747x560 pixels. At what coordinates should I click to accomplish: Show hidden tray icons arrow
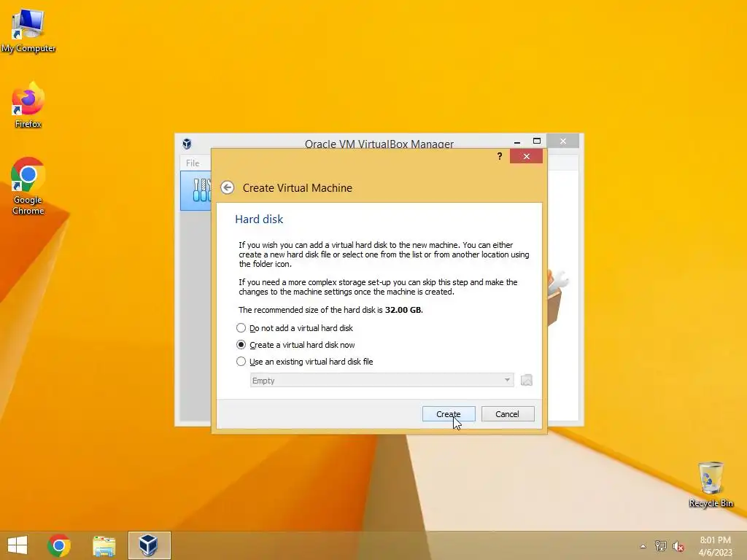tap(643, 546)
